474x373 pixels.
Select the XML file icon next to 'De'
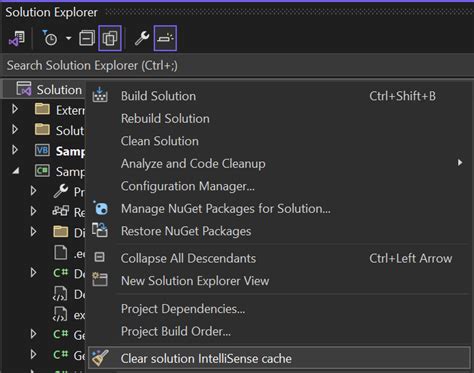pos(60,294)
